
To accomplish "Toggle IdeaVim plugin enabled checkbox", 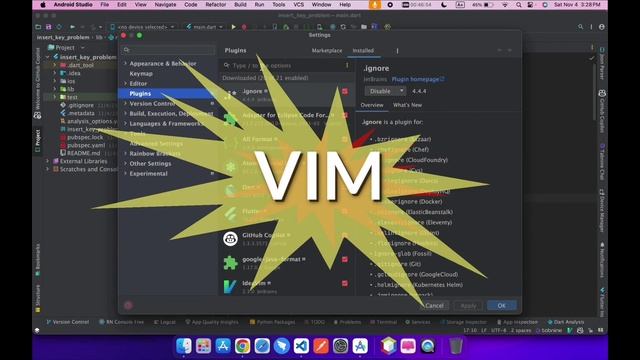I will click(x=345, y=283).
